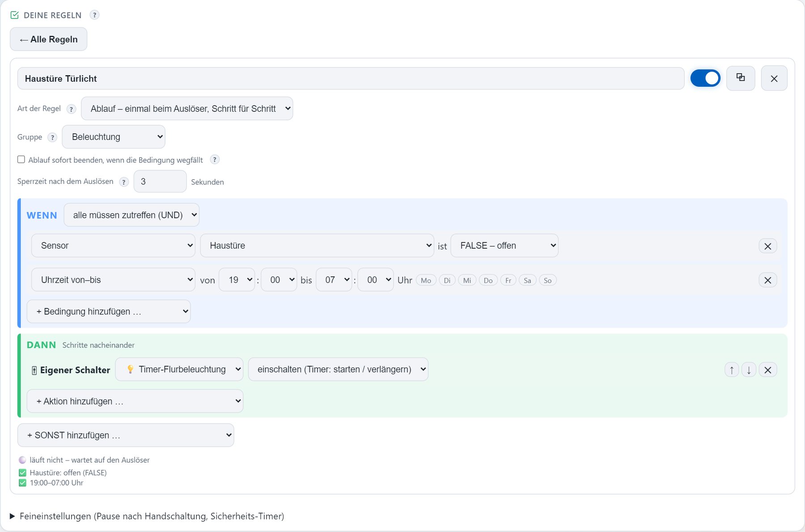Toggle weekday So for time condition
Screen dimensions: 805x532
click(547, 280)
